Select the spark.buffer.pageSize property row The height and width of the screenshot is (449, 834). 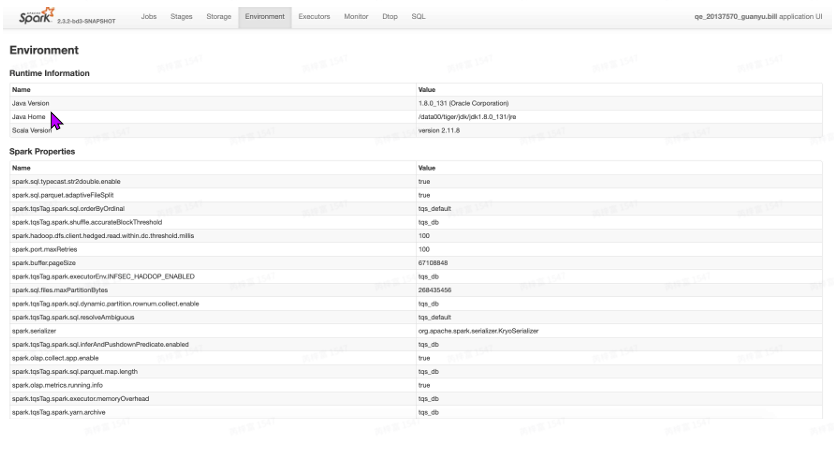point(41,262)
